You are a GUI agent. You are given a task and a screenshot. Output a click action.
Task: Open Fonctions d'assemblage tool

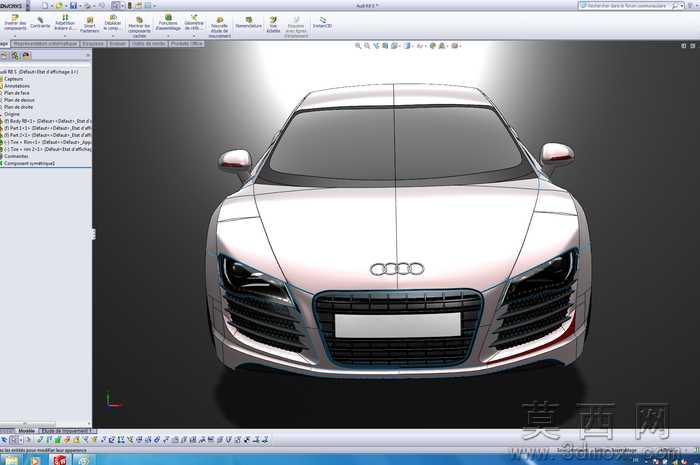168,23
